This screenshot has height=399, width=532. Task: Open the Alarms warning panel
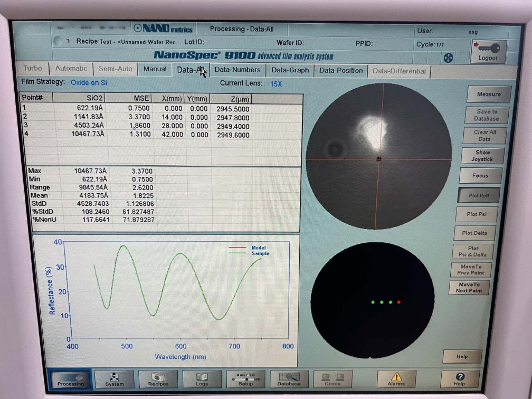pyautogui.click(x=396, y=379)
